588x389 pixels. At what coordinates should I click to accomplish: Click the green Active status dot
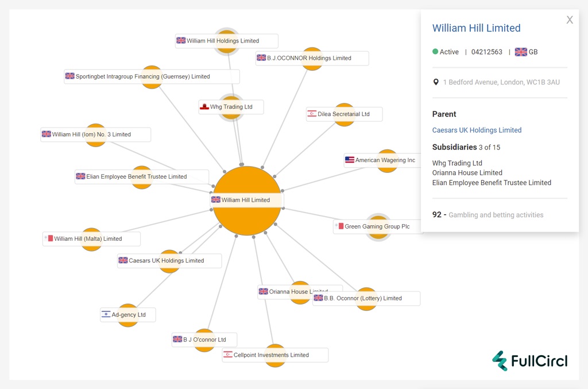(x=435, y=52)
